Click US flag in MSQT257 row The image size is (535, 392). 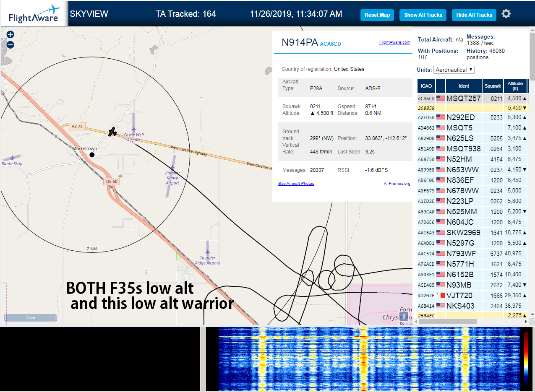coord(440,99)
